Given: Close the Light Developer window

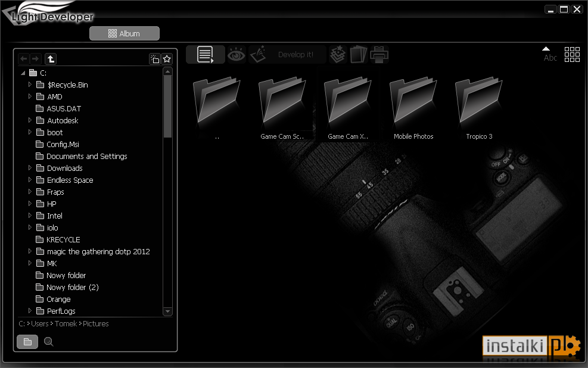Looking at the screenshot, I should 576,10.
